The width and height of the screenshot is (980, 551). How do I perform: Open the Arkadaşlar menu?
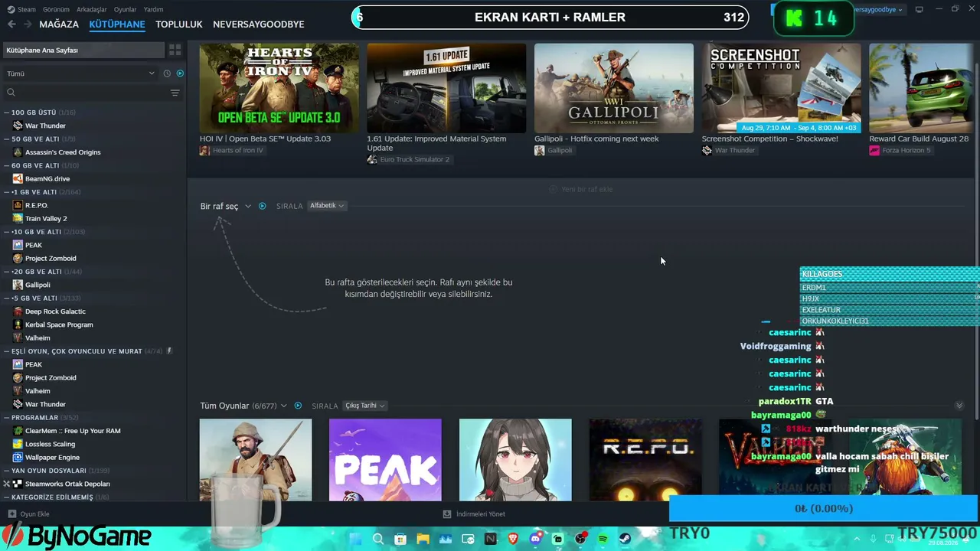coord(92,9)
